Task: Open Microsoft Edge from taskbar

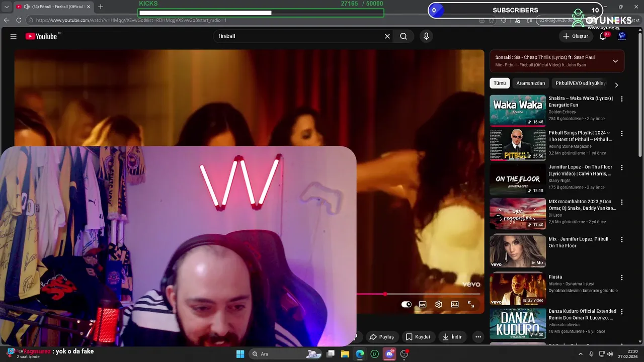Action: point(360,354)
